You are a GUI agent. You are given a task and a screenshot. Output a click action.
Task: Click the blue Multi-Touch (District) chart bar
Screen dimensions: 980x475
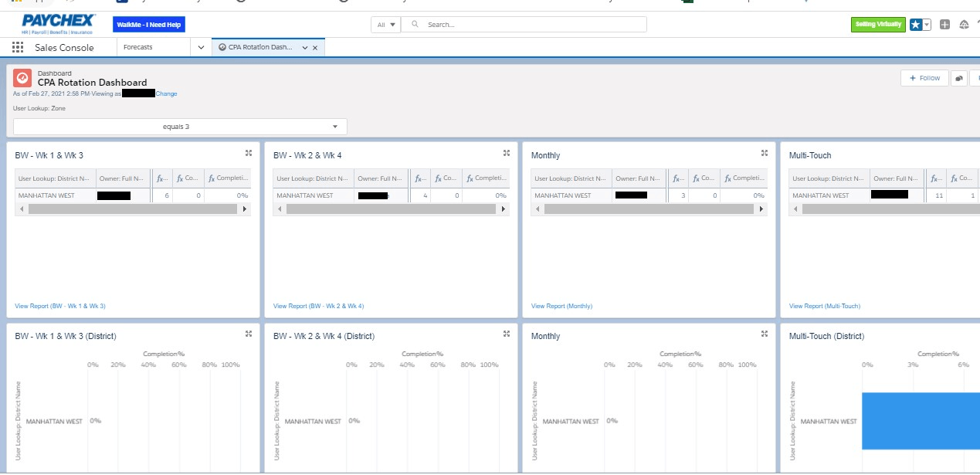921,421
